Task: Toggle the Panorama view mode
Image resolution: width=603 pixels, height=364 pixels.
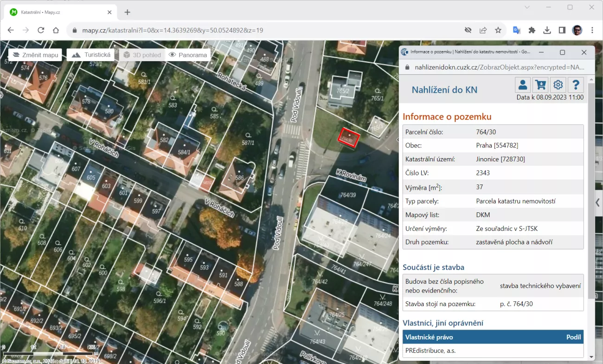Action: click(188, 55)
